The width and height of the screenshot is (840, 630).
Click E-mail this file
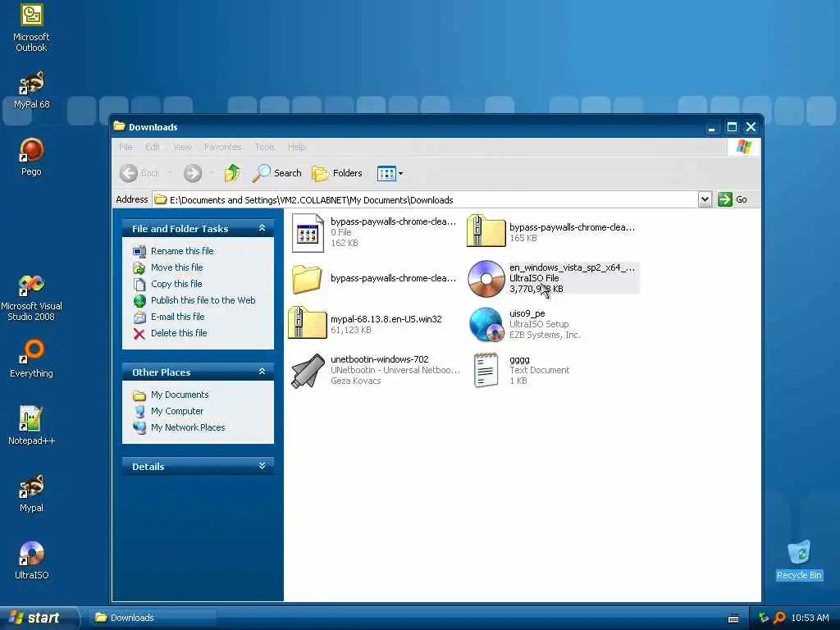click(x=169, y=317)
